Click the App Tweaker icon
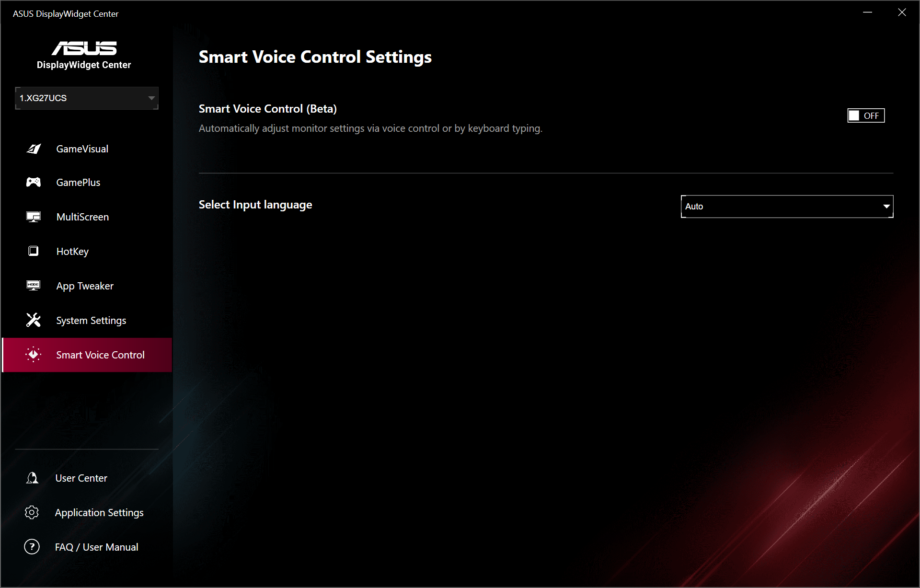The width and height of the screenshot is (920, 588). (x=34, y=286)
